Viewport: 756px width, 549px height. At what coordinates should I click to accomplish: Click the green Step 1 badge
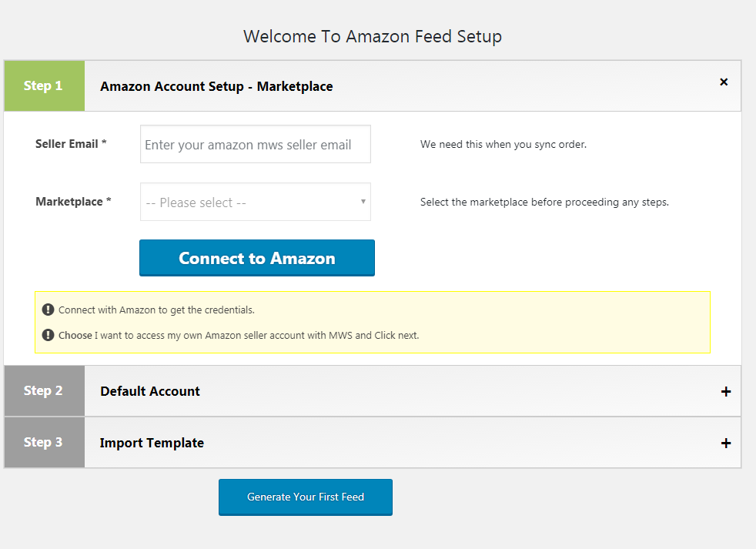coord(44,85)
